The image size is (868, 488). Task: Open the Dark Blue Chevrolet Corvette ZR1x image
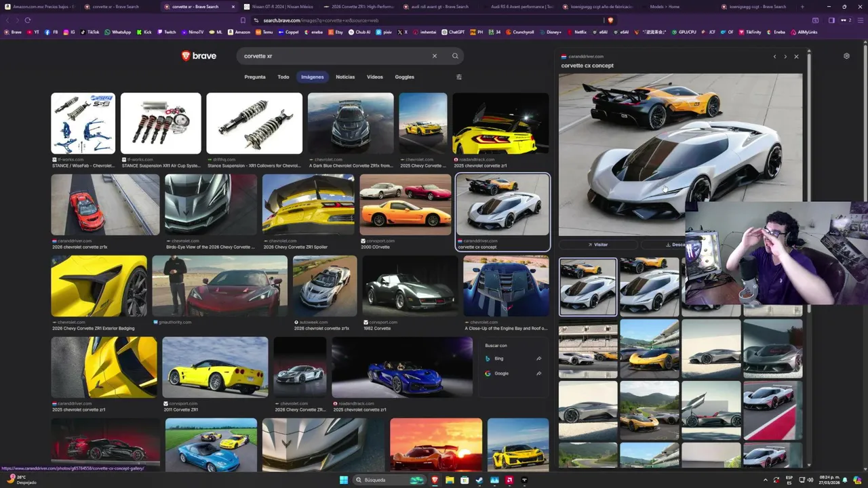pyautogui.click(x=351, y=123)
